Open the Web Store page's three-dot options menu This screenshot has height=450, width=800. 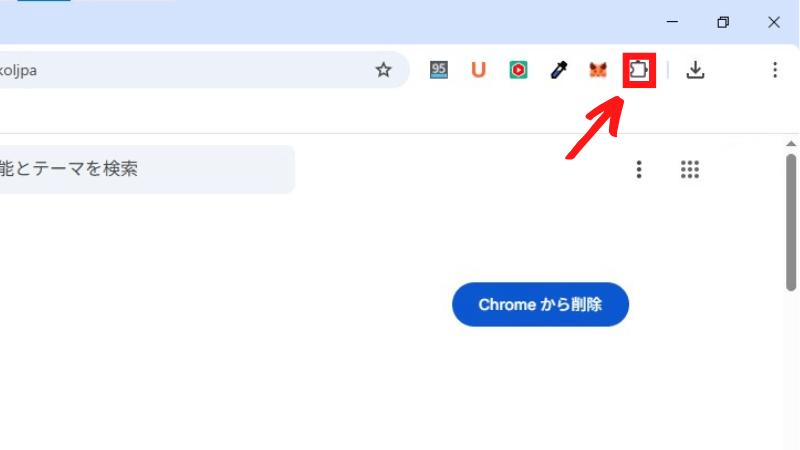pos(639,169)
